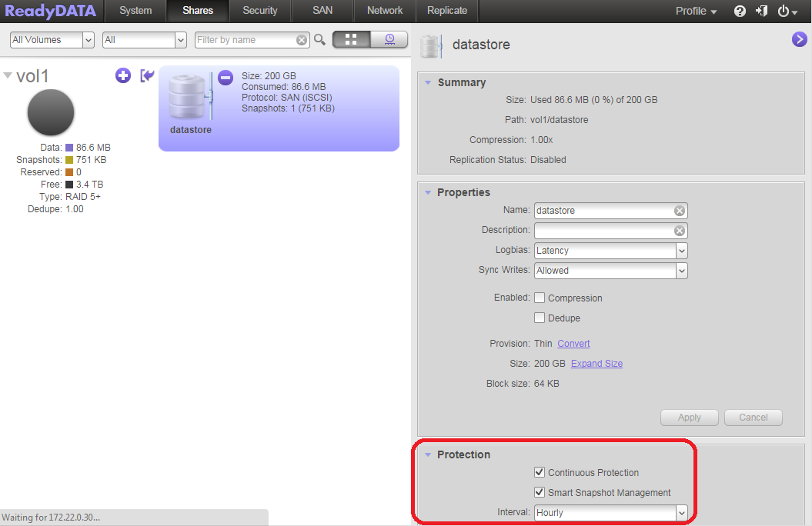Image resolution: width=812 pixels, height=526 pixels.
Task: Click the Help question mark icon
Action: [x=740, y=11]
